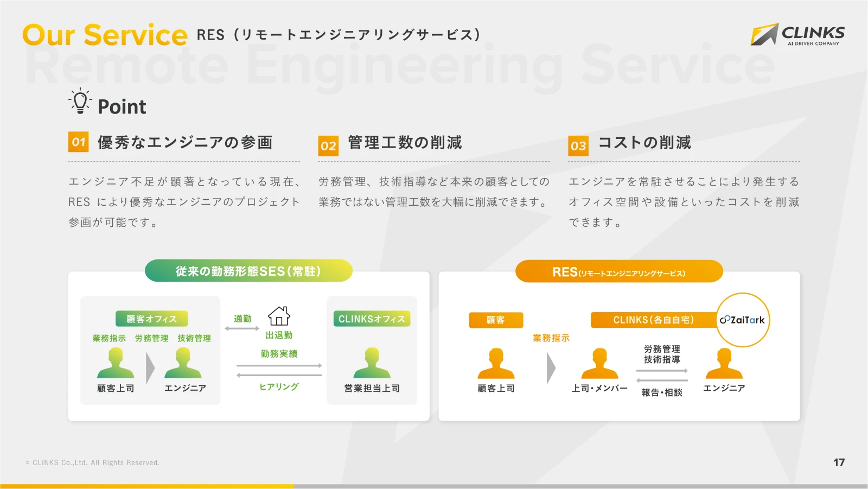The height and width of the screenshot is (489, 868).
Task: Click the yellow progress bar at bottom
Action: [x=147, y=486]
